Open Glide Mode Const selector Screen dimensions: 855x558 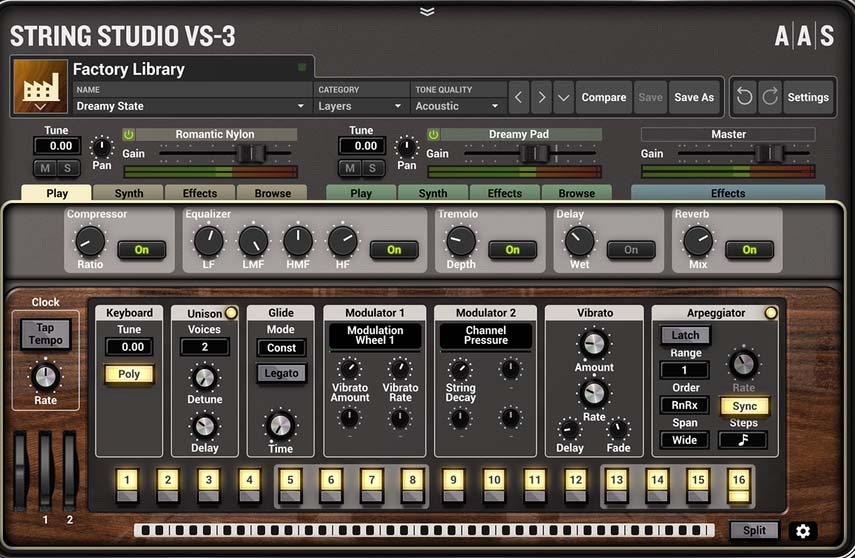(x=281, y=348)
